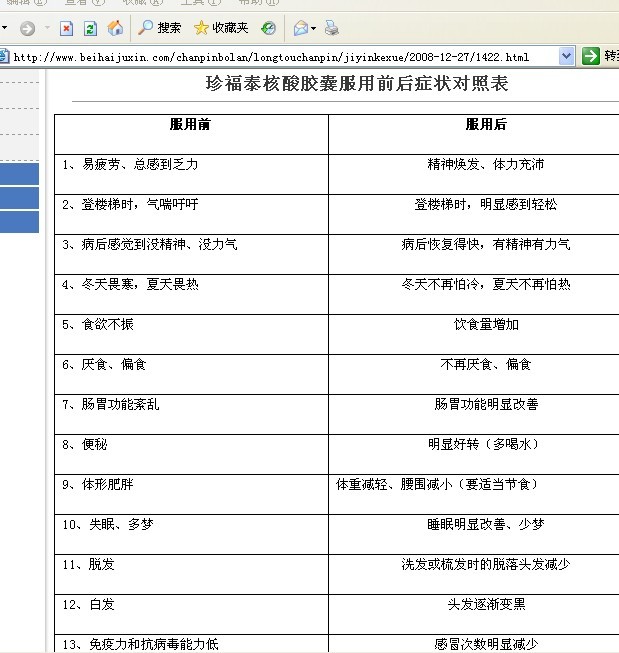
Task: Go to the homepage via the house icon
Action: 115,28
